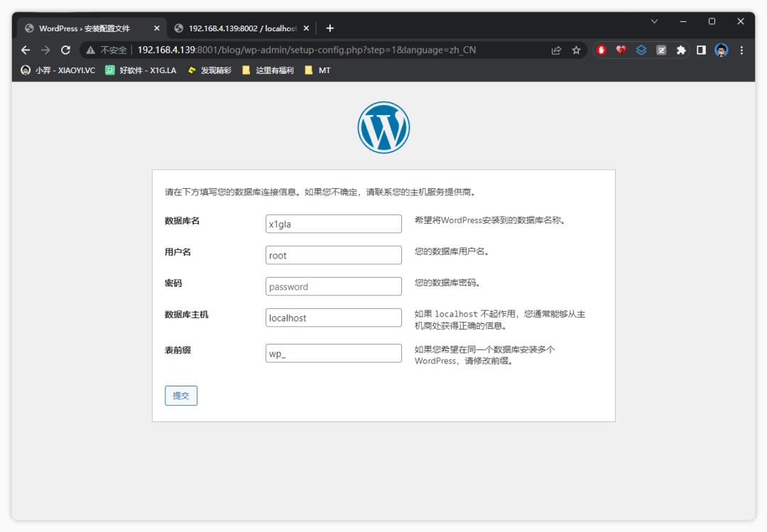767x532 pixels.
Task: Click the reload page icon
Action: (x=65, y=50)
